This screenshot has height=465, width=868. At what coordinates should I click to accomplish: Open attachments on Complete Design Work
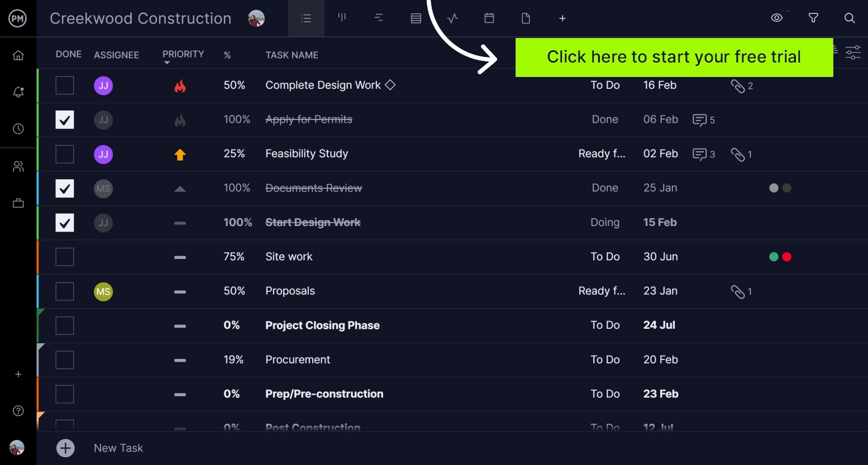[742, 86]
